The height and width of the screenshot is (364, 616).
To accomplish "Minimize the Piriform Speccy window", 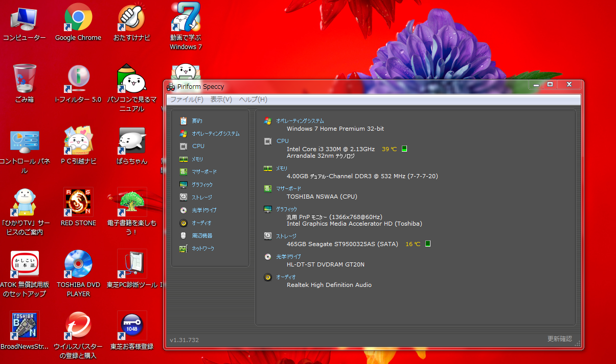I will pos(536,85).
